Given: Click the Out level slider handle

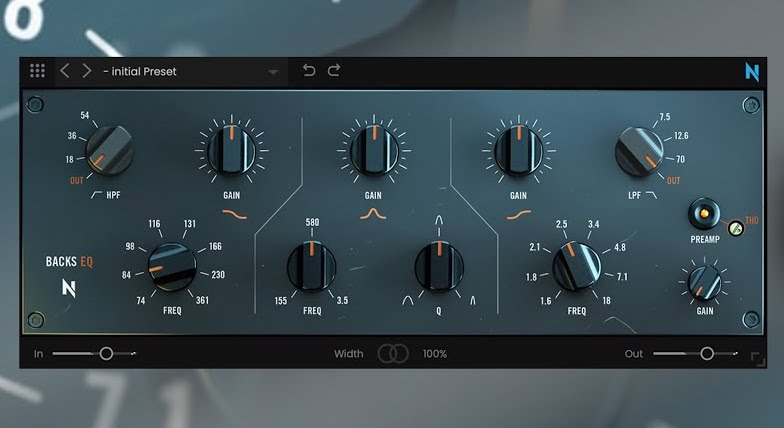Looking at the screenshot, I should point(706,353).
